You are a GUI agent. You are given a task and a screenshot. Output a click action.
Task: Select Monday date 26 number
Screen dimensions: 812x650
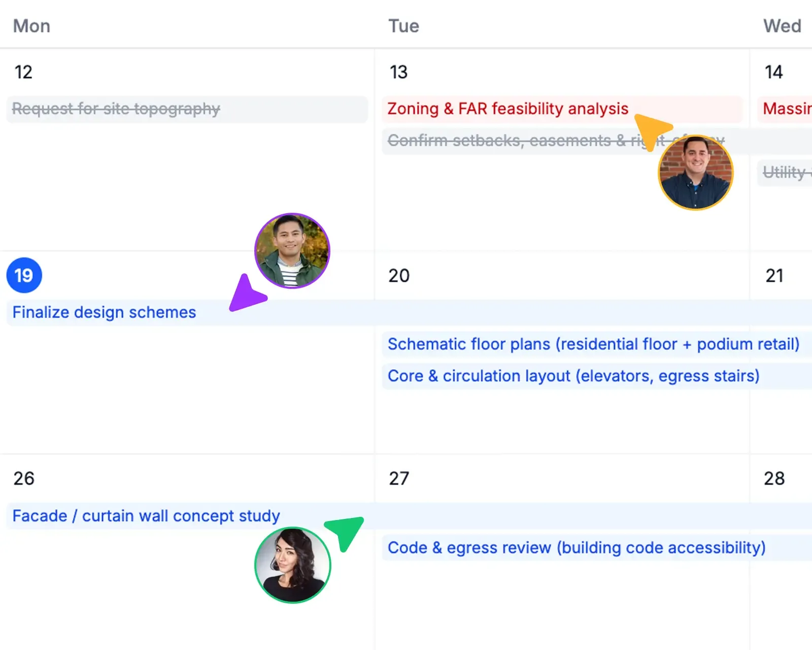pos(24,478)
